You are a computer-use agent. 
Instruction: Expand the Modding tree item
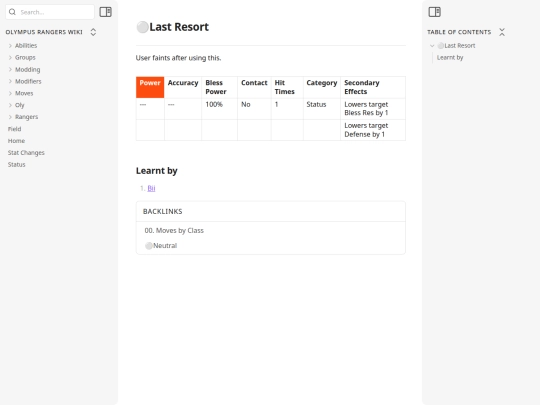click(x=10, y=70)
